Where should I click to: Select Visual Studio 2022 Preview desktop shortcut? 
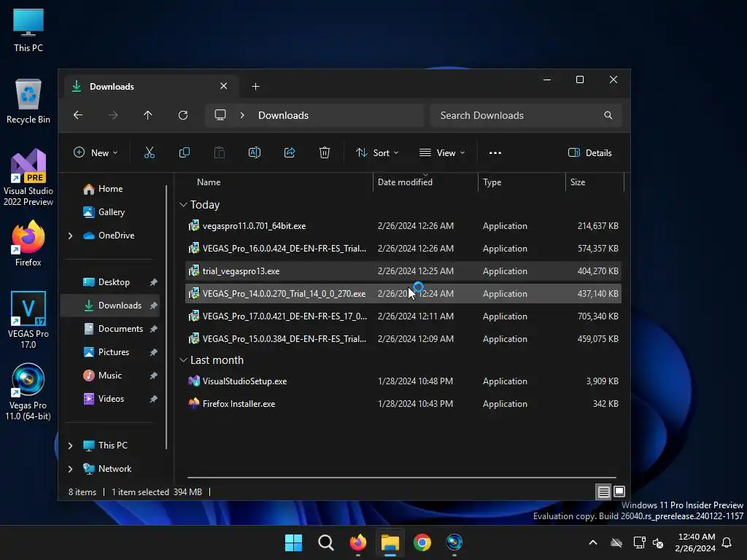pos(28,177)
